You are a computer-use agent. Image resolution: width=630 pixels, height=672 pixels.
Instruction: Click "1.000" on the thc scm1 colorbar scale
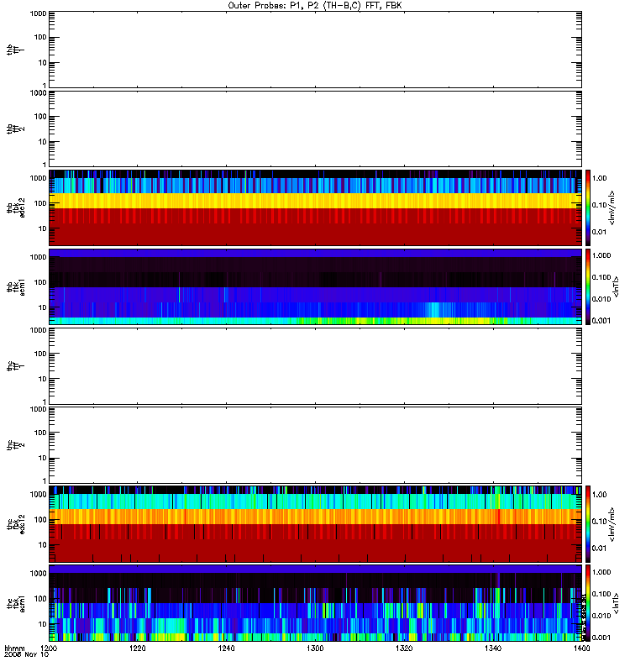[601, 572]
